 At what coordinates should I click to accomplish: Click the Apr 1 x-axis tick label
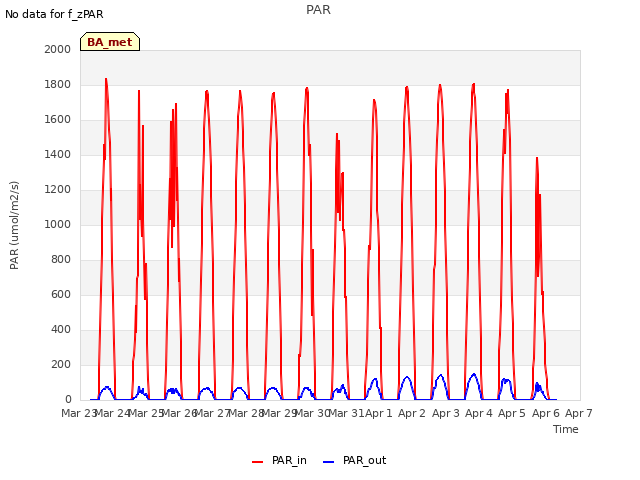tap(379, 413)
